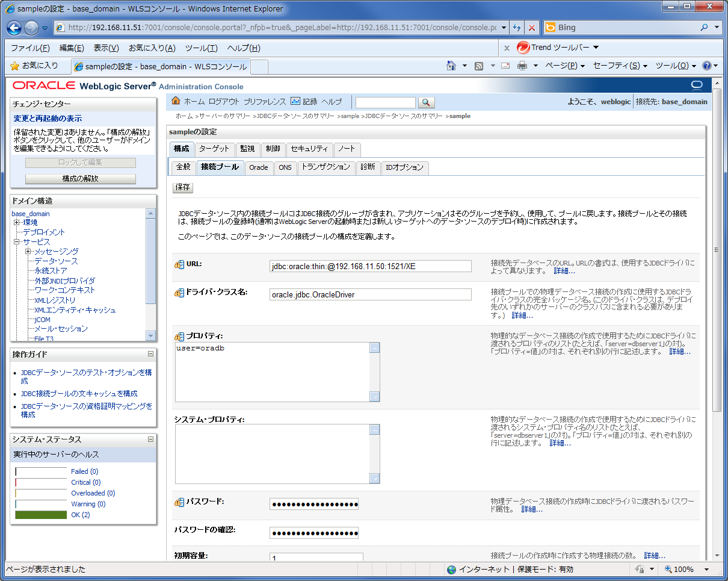
Task: Click the blue IE Help question icon
Action: pos(706,66)
